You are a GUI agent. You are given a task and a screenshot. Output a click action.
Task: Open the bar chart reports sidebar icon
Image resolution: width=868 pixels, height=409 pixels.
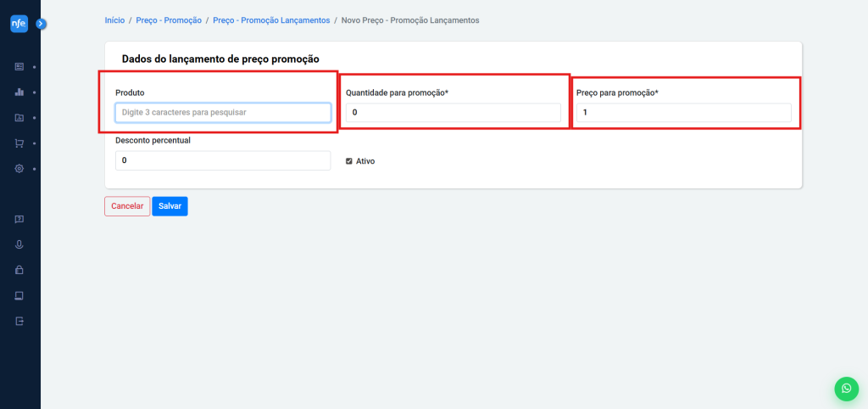click(19, 92)
